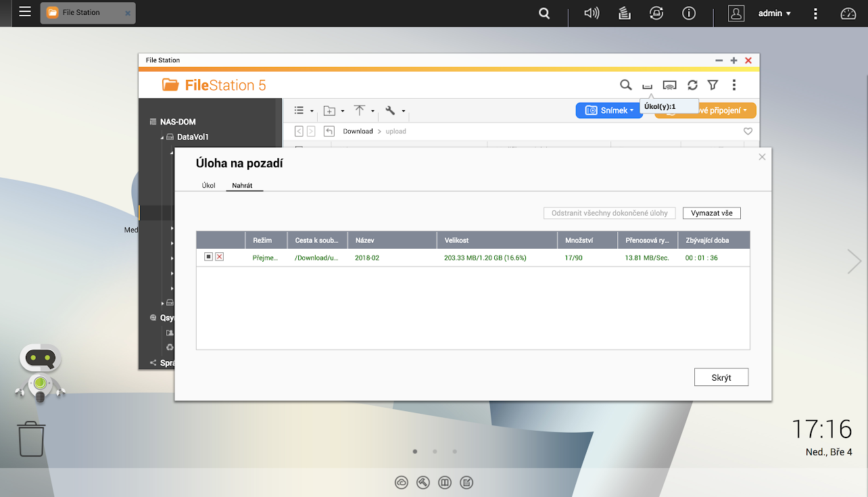Open the smart filter icon
Image resolution: width=868 pixels, height=497 pixels.
713,85
